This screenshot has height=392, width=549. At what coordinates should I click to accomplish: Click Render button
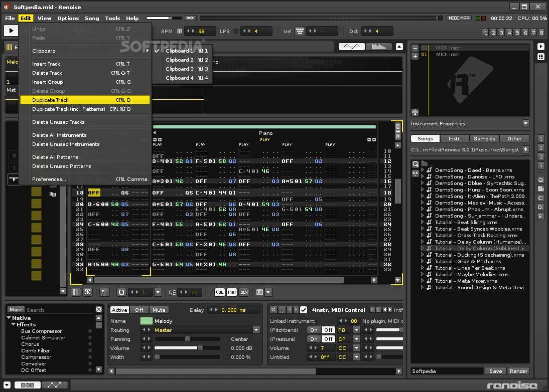(518, 371)
